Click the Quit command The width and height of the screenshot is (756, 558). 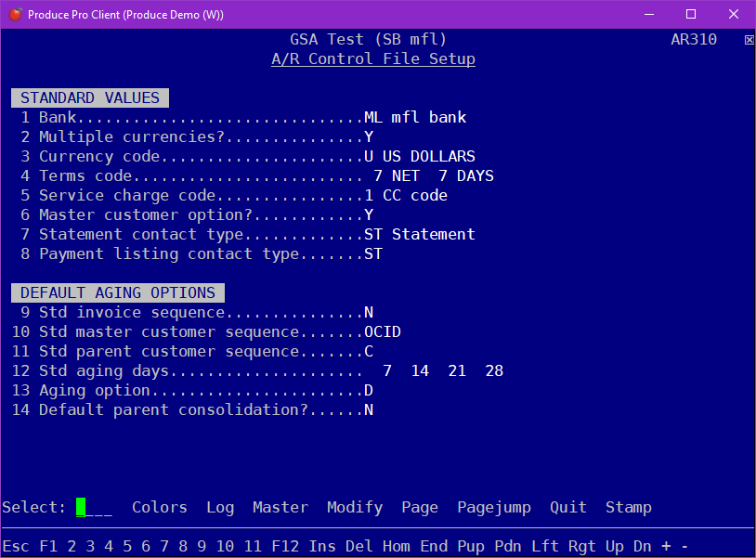[568, 507]
